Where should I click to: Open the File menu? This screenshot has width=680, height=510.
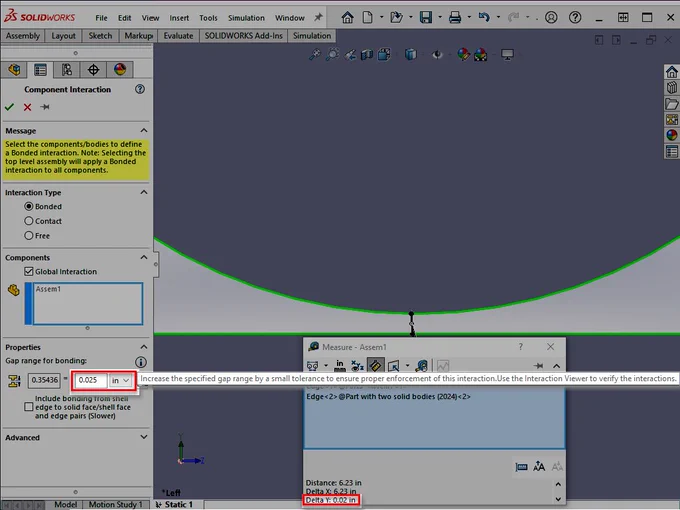point(101,18)
